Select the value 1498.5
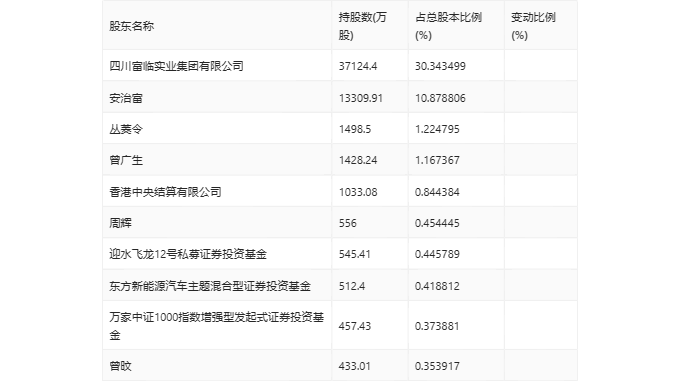Image resolution: width=680 pixels, height=381 pixels. click(x=355, y=129)
